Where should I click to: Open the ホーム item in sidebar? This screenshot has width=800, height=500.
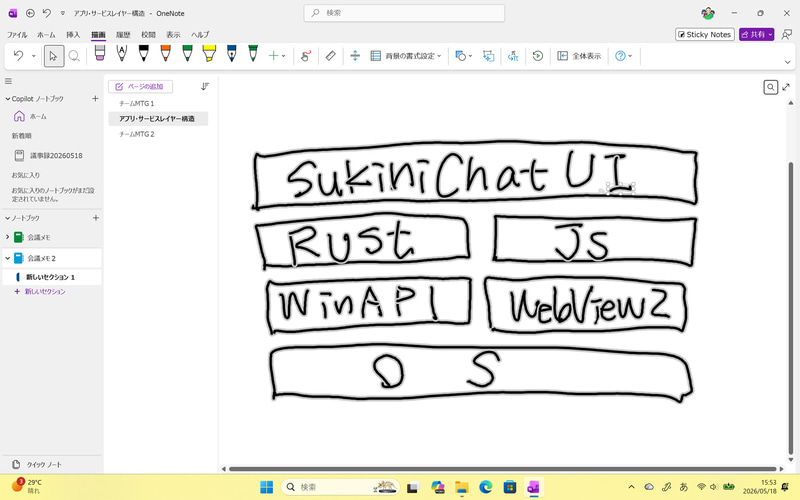[x=52, y=116]
